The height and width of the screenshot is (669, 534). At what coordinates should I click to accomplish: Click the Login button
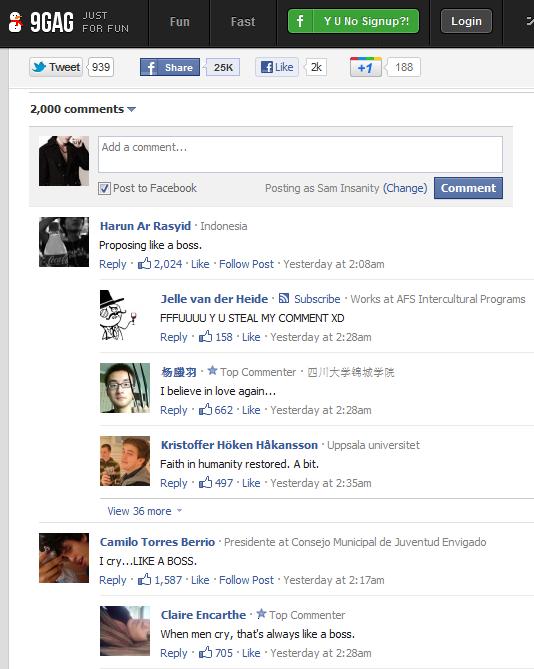466,21
